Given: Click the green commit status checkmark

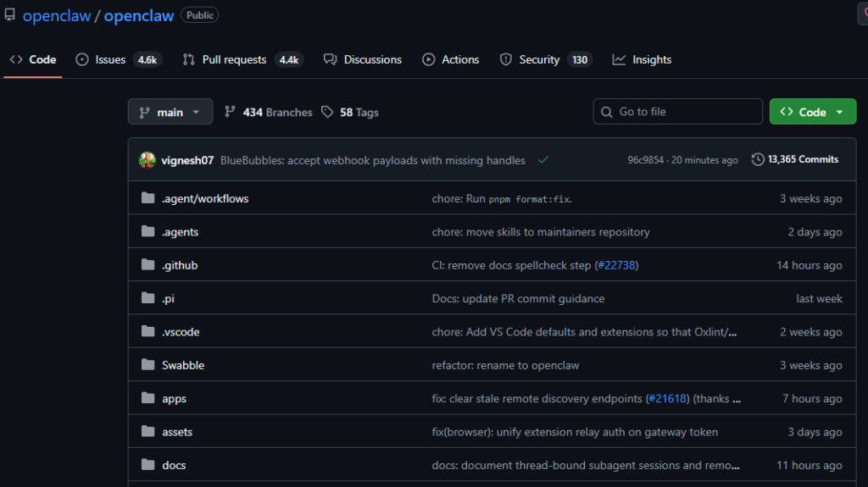Looking at the screenshot, I should [x=542, y=160].
